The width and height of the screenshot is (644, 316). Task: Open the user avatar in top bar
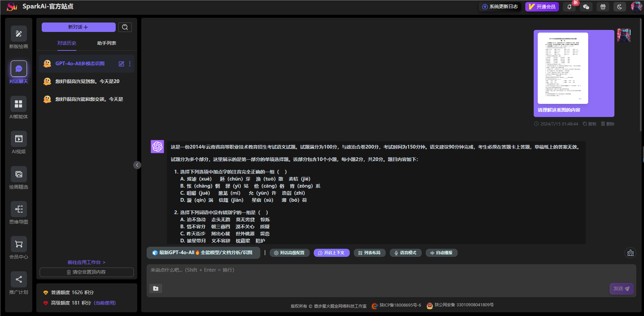click(x=636, y=7)
